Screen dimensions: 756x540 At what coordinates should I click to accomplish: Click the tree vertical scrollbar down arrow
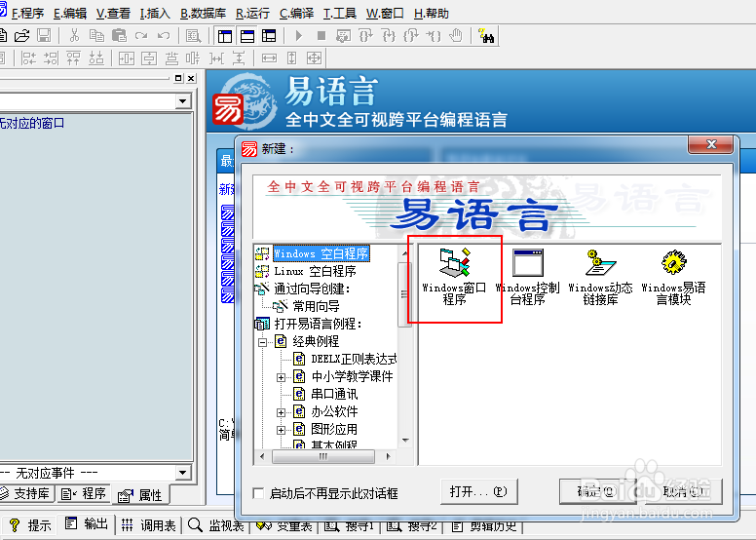coord(405,441)
